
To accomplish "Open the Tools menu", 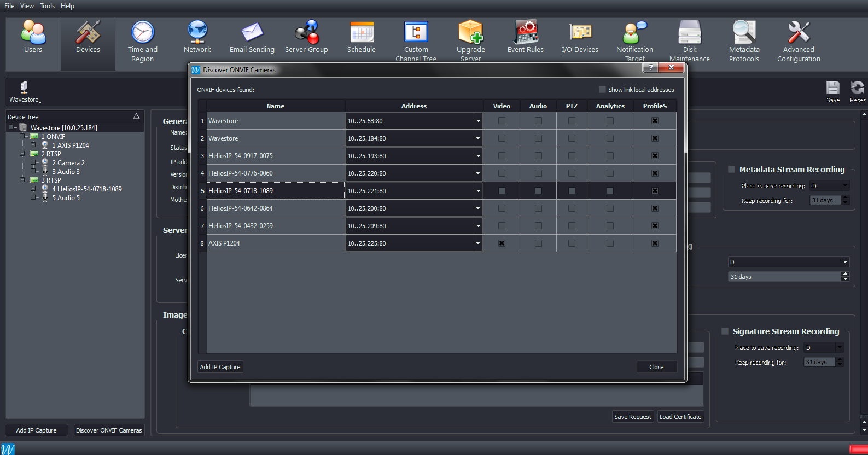I will click(x=47, y=6).
